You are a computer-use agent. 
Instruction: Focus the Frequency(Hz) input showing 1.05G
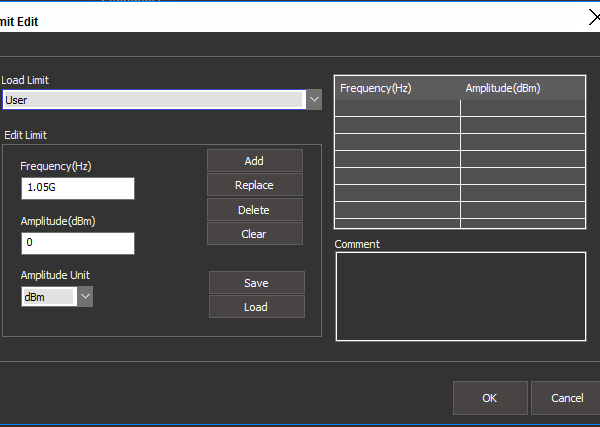77,189
